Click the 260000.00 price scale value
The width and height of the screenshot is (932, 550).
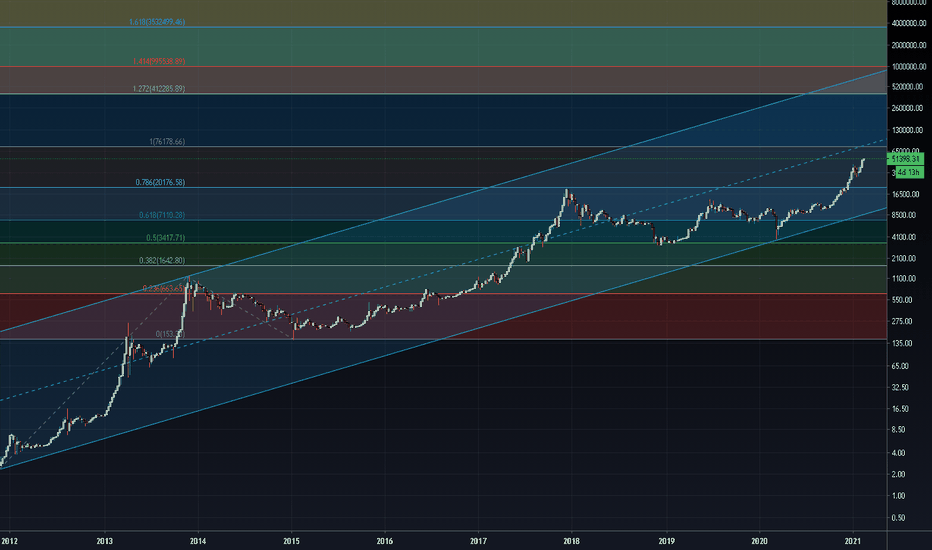(907, 108)
